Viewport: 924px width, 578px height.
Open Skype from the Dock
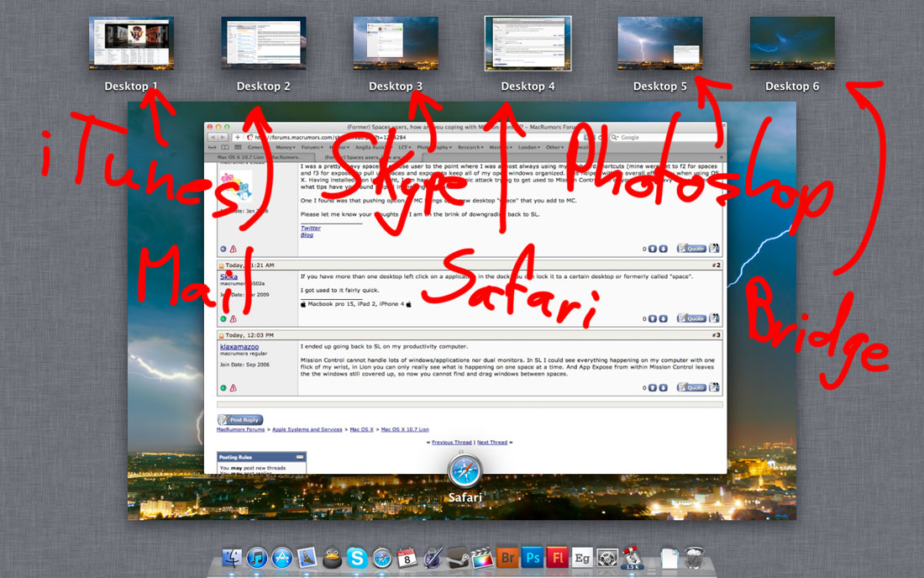(357, 557)
